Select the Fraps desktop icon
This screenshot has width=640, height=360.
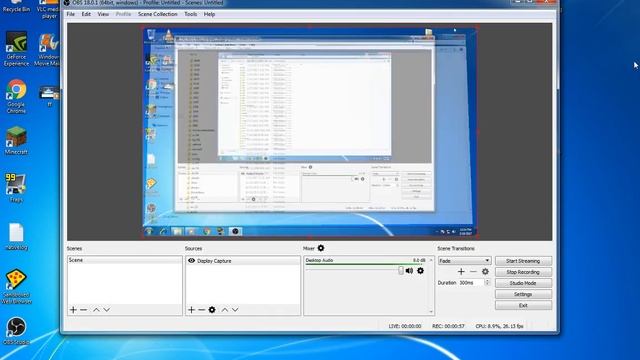(x=16, y=188)
